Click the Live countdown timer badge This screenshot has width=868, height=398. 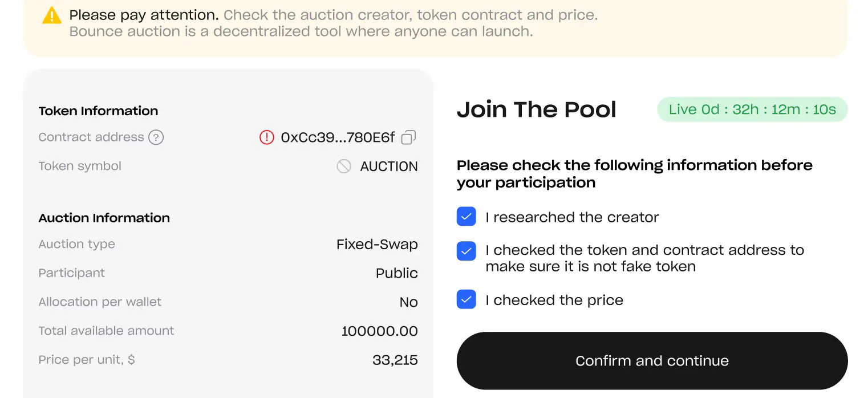tap(752, 109)
